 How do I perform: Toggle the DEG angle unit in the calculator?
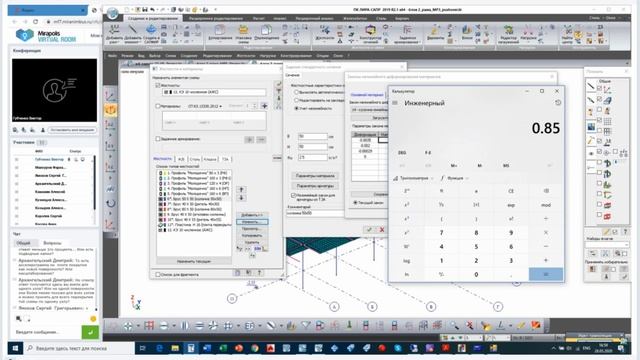coord(402,153)
